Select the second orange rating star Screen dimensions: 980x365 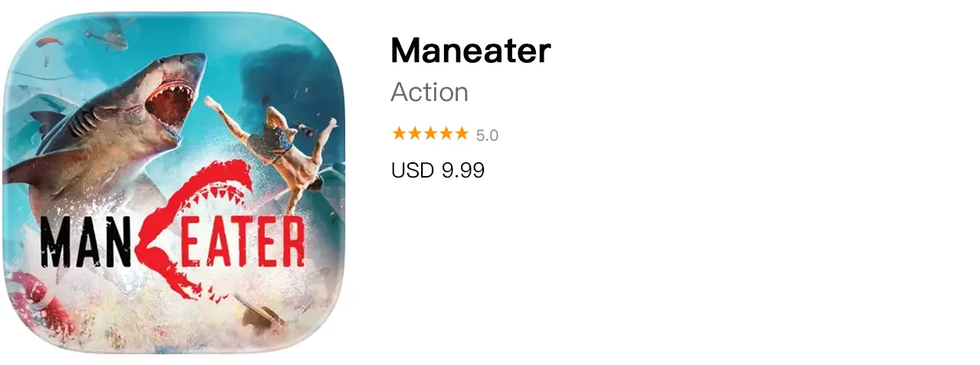point(414,134)
